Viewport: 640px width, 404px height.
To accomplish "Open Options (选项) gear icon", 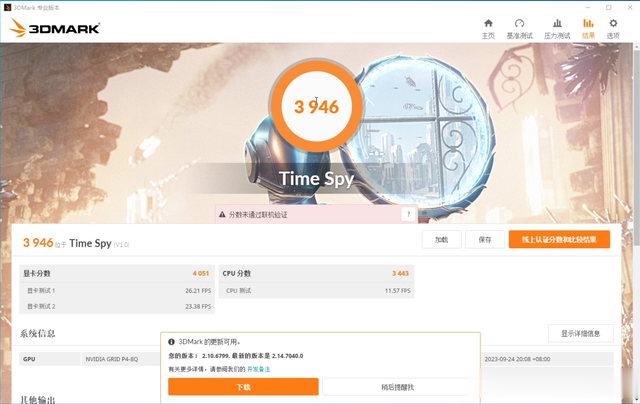I will (x=613, y=24).
